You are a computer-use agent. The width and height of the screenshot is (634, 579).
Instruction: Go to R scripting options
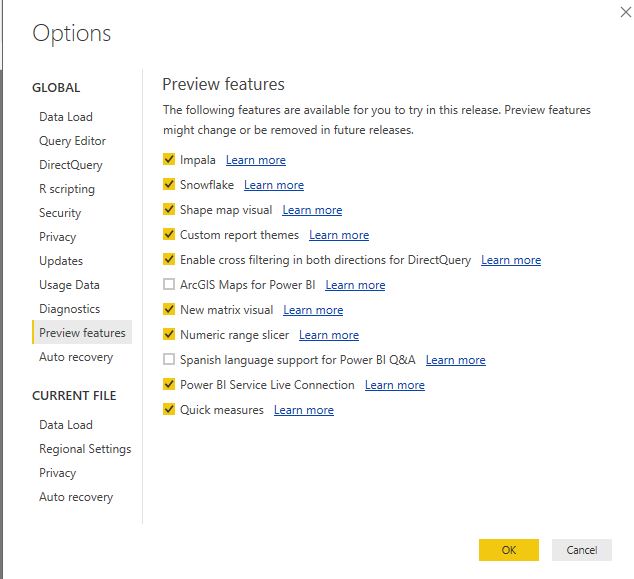pos(67,189)
